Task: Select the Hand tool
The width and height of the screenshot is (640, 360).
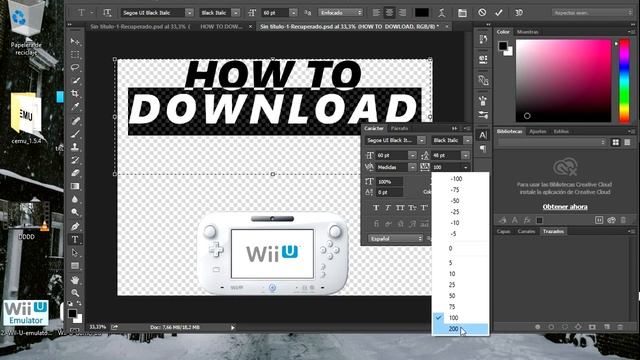Action: [75, 280]
